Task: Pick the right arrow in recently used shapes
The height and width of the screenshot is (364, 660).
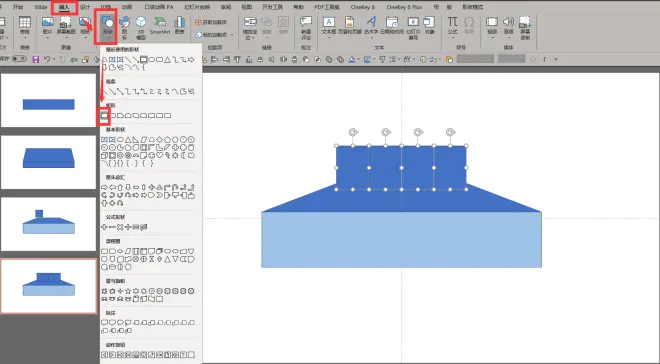Action: (x=191, y=60)
